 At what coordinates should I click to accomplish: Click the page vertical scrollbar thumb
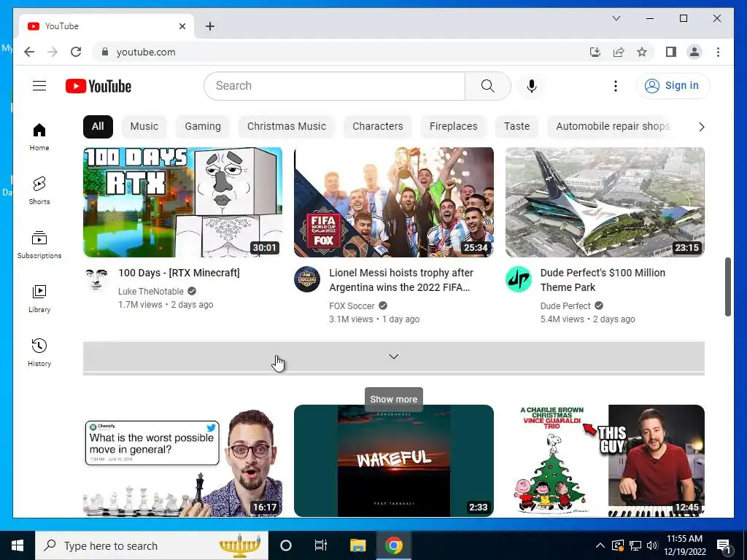coord(727,287)
